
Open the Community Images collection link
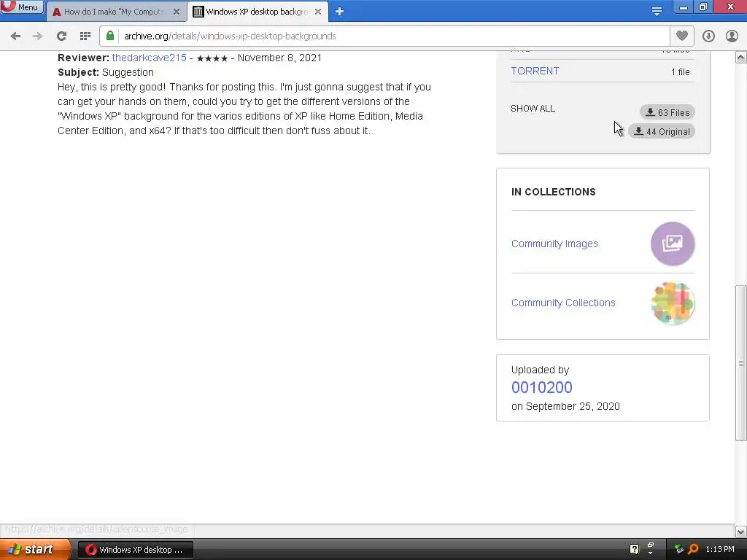554,244
